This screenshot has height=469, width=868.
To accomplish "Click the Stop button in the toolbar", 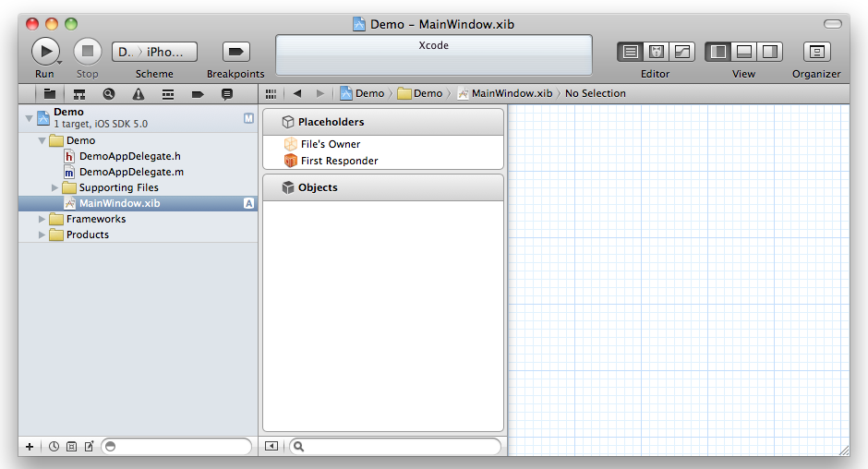I will tap(88, 52).
